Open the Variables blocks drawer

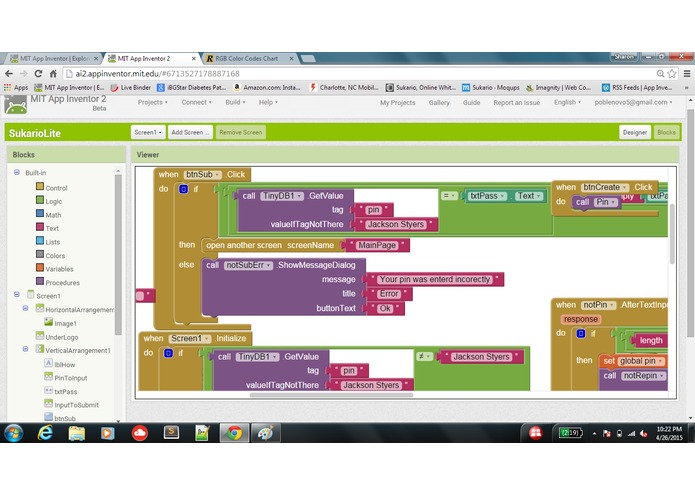[55, 268]
